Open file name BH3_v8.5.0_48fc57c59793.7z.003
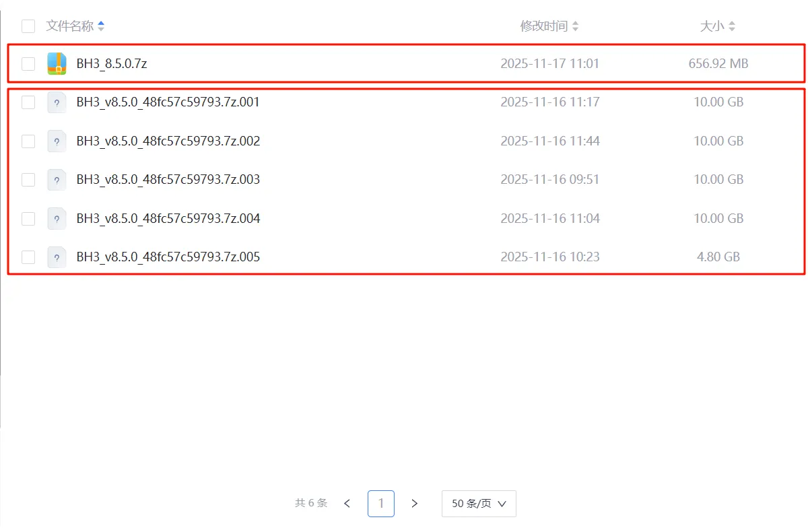 168,180
